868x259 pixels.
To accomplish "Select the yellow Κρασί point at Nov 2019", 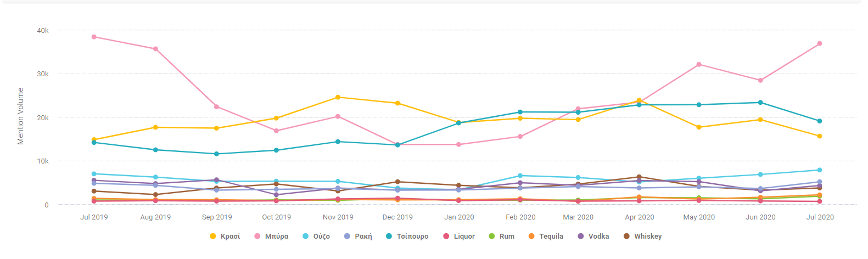I will coord(338,97).
